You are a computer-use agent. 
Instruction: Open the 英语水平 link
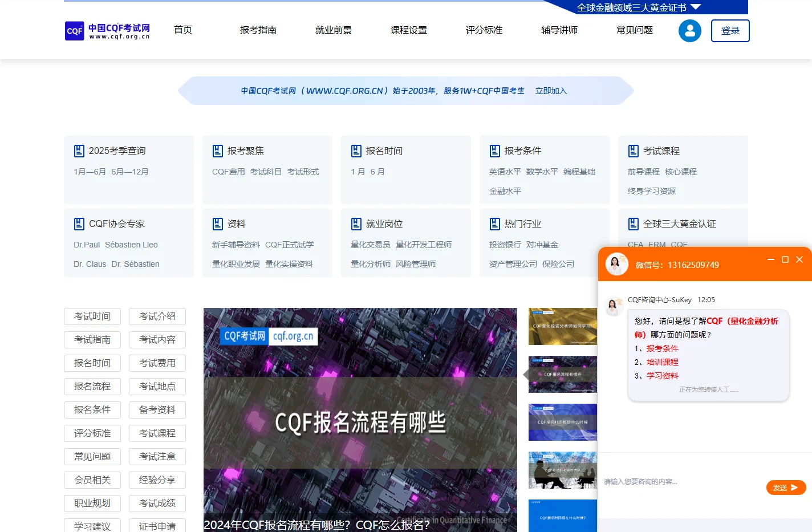coord(505,172)
